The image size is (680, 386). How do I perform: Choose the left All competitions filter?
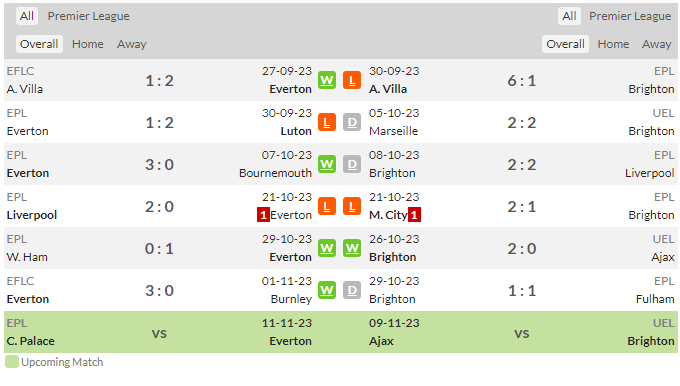coord(27,16)
